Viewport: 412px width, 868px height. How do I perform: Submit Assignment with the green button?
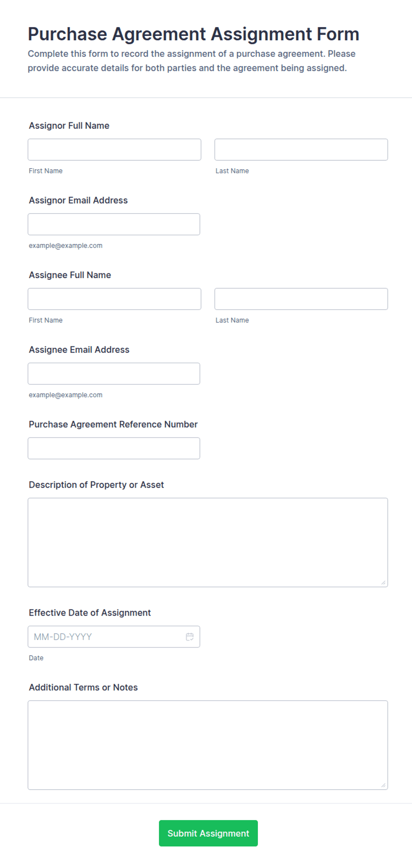tap(208, 833)
